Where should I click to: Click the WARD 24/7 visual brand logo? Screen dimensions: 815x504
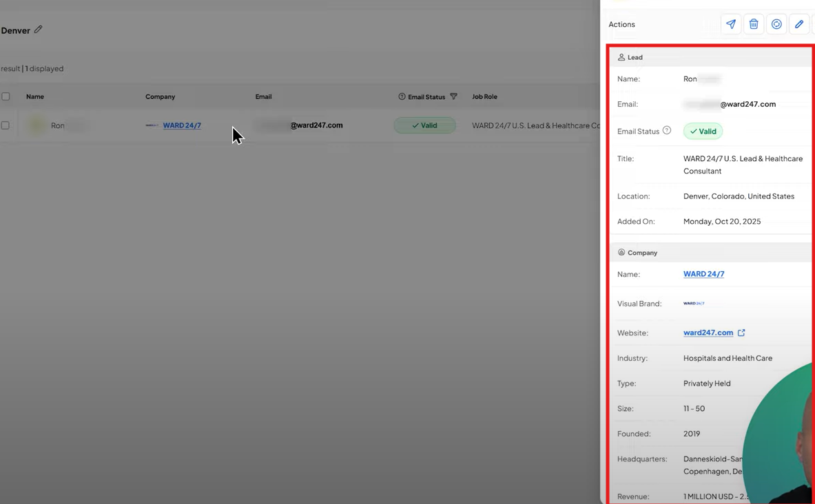pos(694,303)
